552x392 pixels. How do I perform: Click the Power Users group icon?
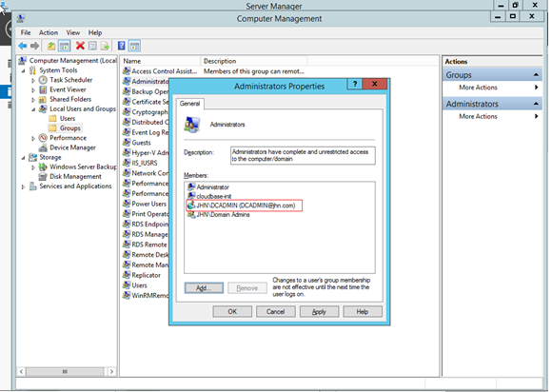[x=127, y=204]
